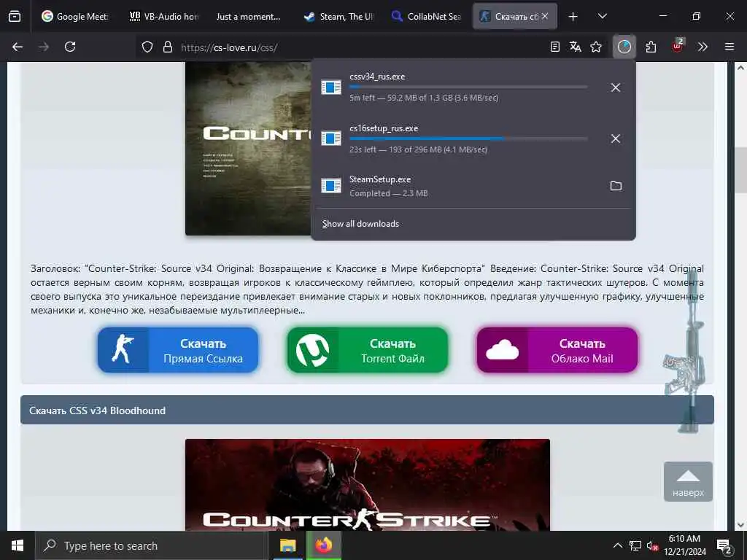Open uBlock Origin extension icon
Screen dimensions: 747x560
(x=678, y=46)
